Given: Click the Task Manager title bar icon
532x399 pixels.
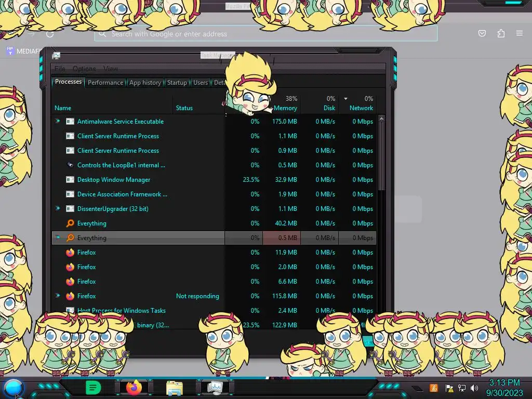Looking at the screenshot, I should pyautogui.click(x=56, y=55).
